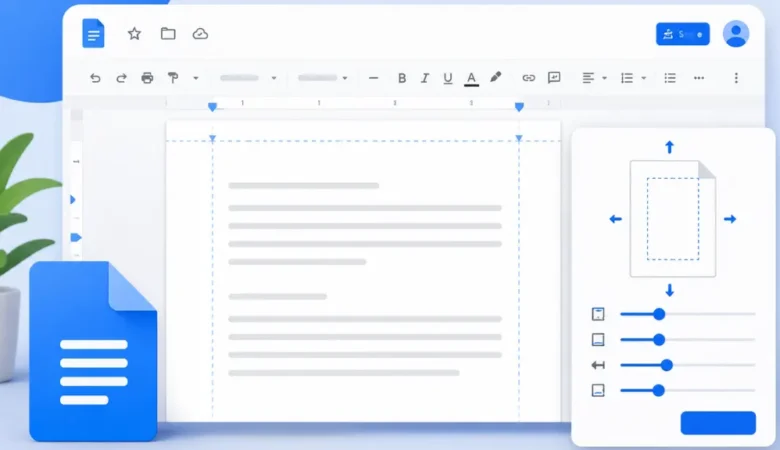Viewport: 780px width, 450px height.
Task: Toggle italic formatting
Action: click(x=425, y=78)
